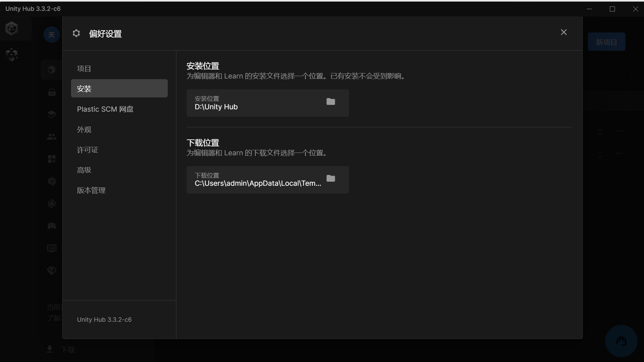This screenshot has height=362, width=644.
Task: Click the 下载位置 section heading text
Action: click(x=203, y=143)
